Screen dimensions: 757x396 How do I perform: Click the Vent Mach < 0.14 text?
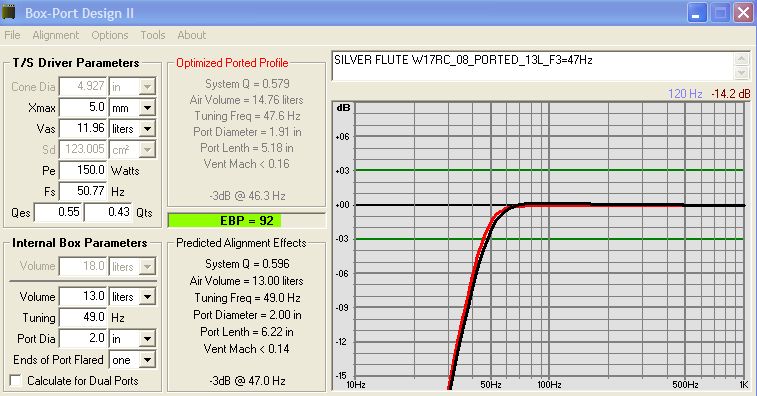point(246,349)
